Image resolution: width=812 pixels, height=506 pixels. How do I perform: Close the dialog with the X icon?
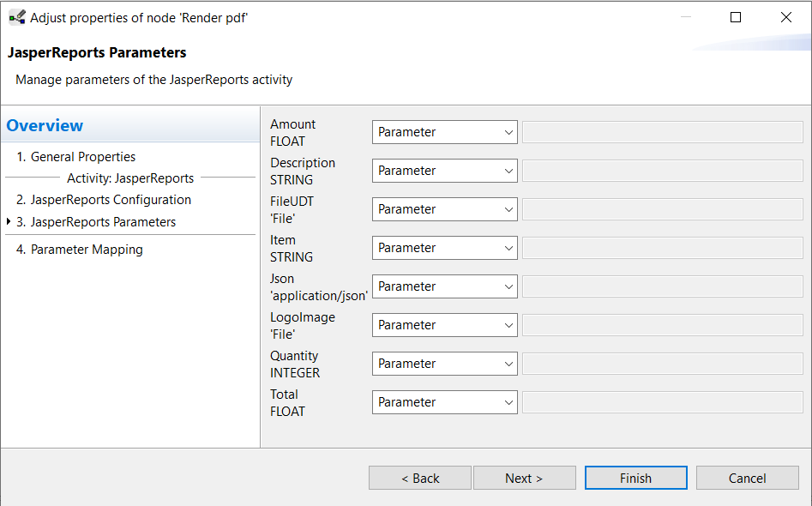(785, 17)
